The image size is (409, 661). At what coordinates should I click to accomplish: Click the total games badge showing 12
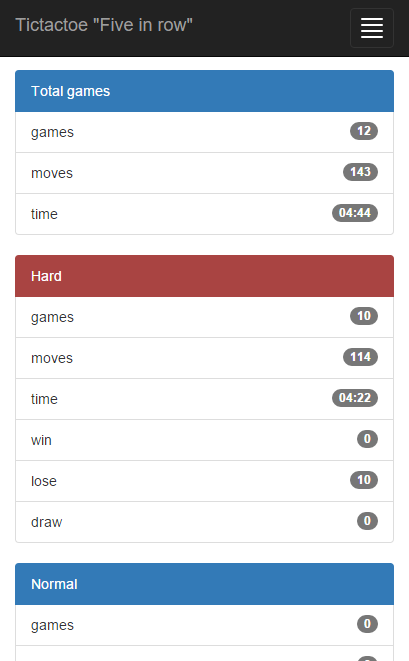coord(364,131)
